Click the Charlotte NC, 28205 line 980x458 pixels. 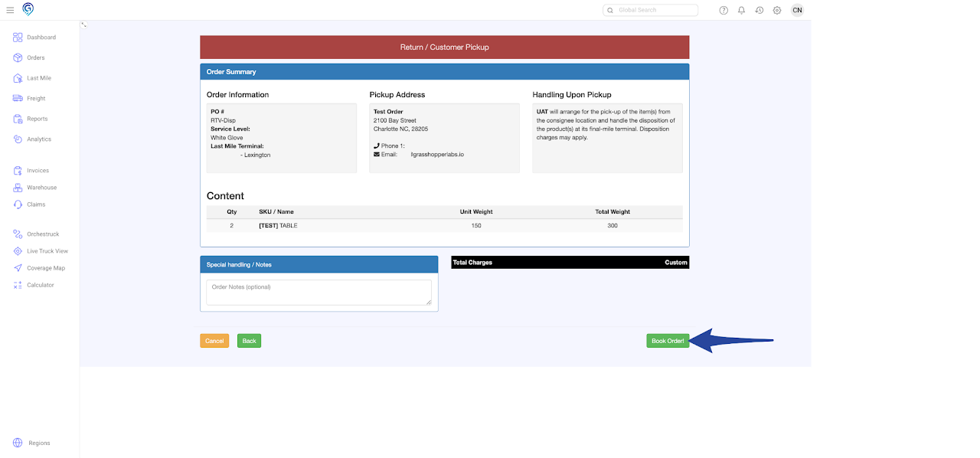400,129
